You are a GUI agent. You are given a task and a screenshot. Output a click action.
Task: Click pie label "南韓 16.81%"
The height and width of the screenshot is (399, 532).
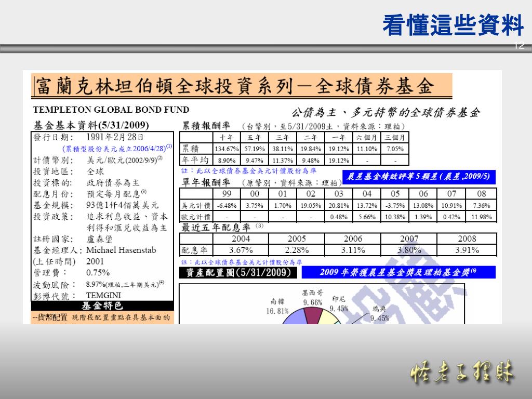coord(277,306)
